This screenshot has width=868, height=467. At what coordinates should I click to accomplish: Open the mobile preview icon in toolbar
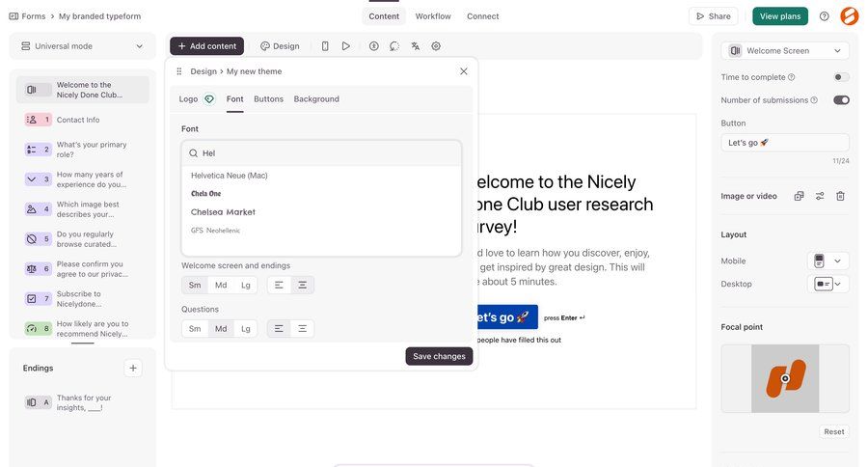click(x=325, y=46)
